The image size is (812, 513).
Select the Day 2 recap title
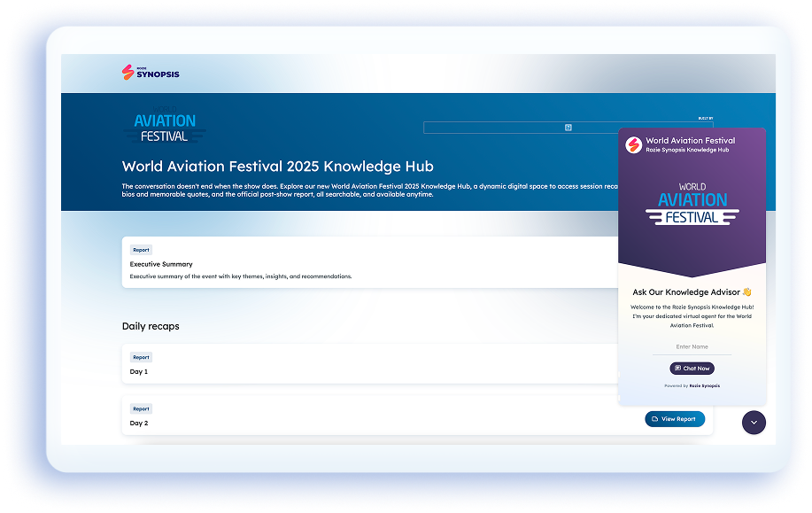pos(139,424)
